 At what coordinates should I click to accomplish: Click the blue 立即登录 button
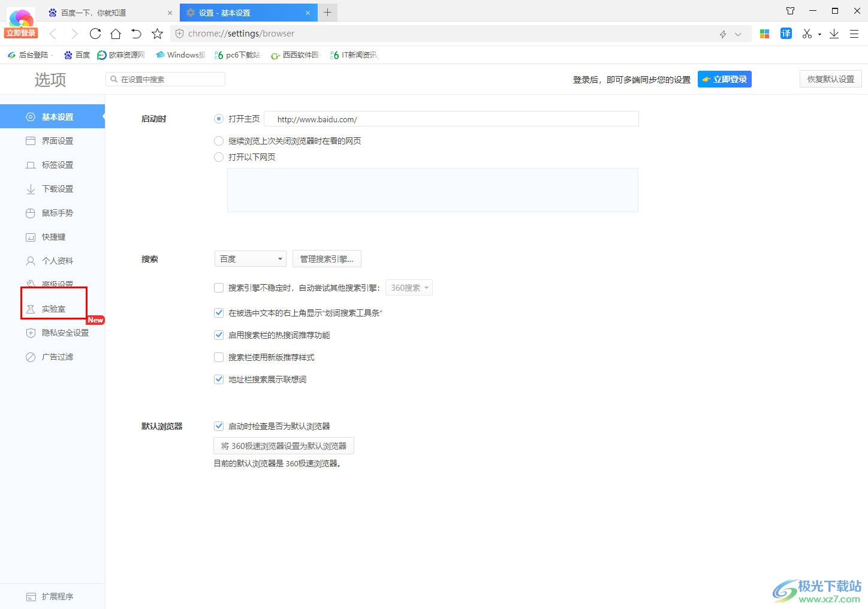(724, 79)
